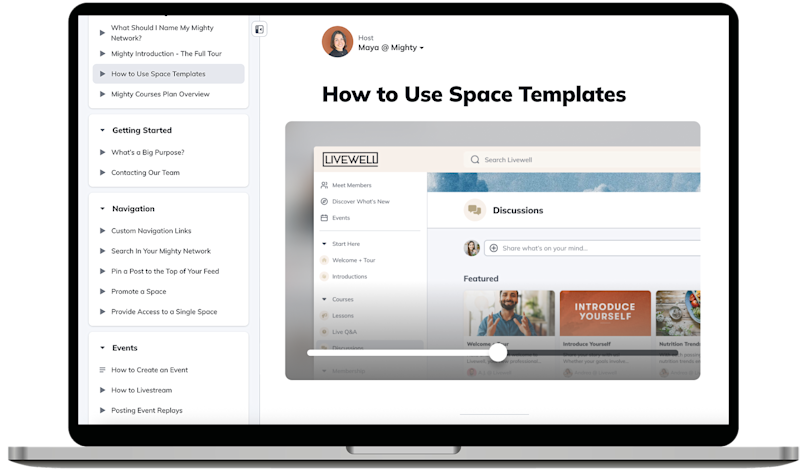Open Lessons in Livewell sidebar
This screenshot has width=800, height=470.
click(x=343, y=316)
